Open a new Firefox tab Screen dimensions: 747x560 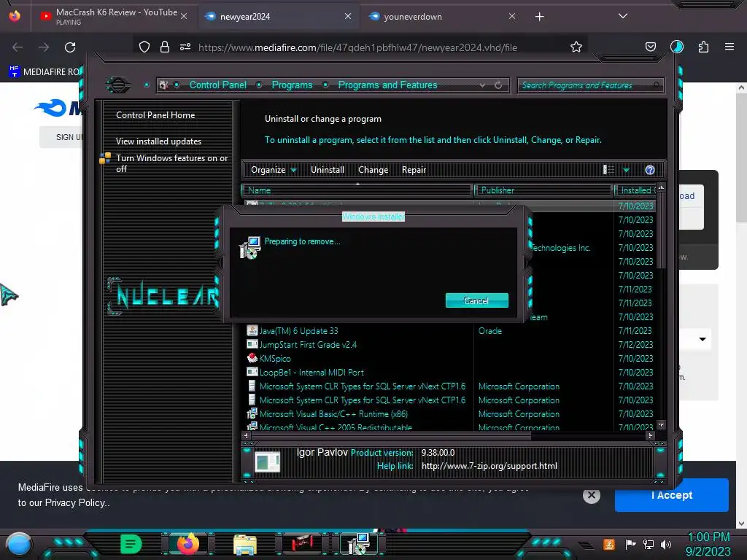(539, 17)
